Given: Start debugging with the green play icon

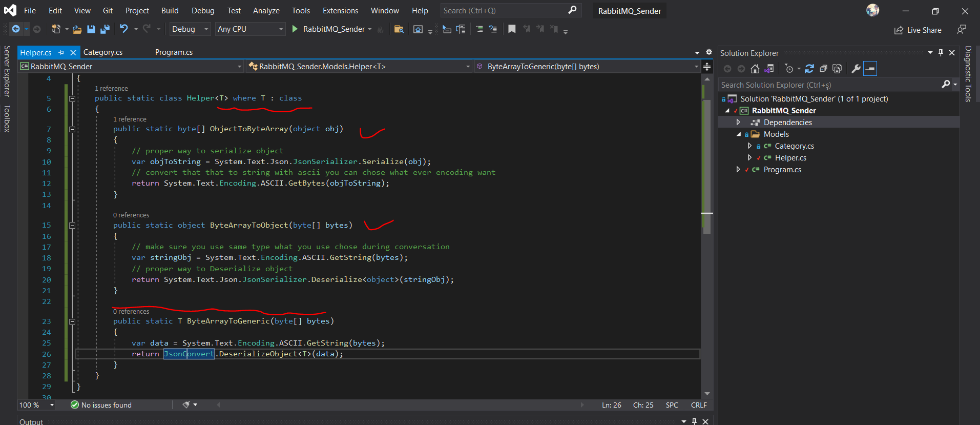Looking at the screenshot, I should tap(295, 29).
